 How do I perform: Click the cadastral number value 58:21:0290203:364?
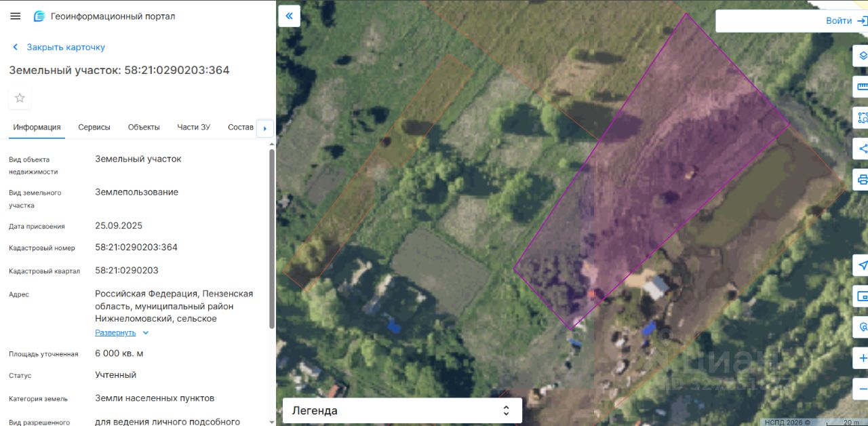click(x=136, y=248)
